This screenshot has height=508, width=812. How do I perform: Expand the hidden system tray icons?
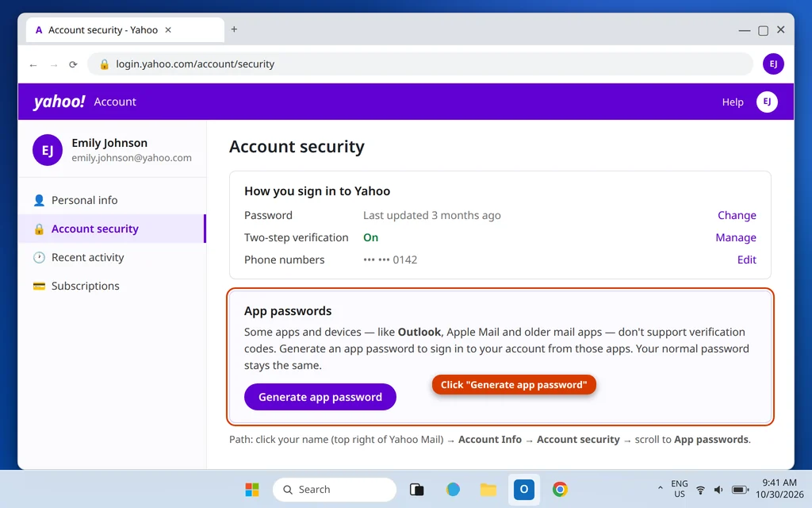tap(660, 488)
